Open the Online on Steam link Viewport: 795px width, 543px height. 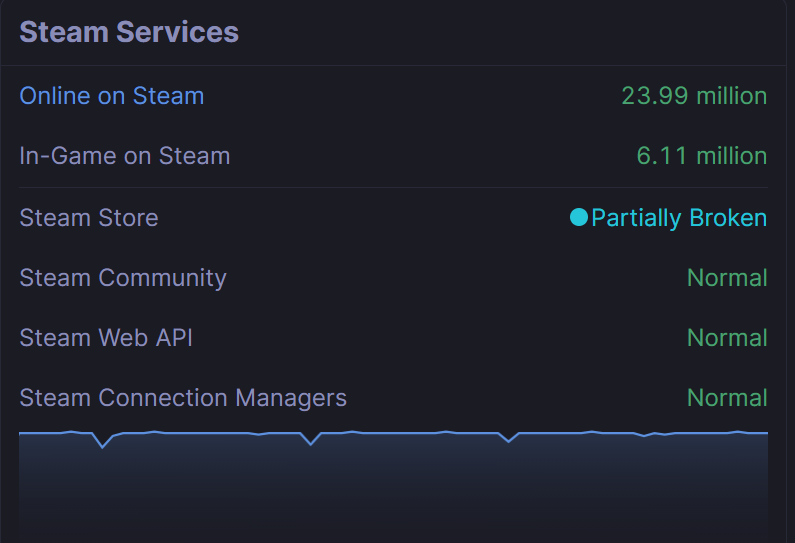click(x=111, y=96)
